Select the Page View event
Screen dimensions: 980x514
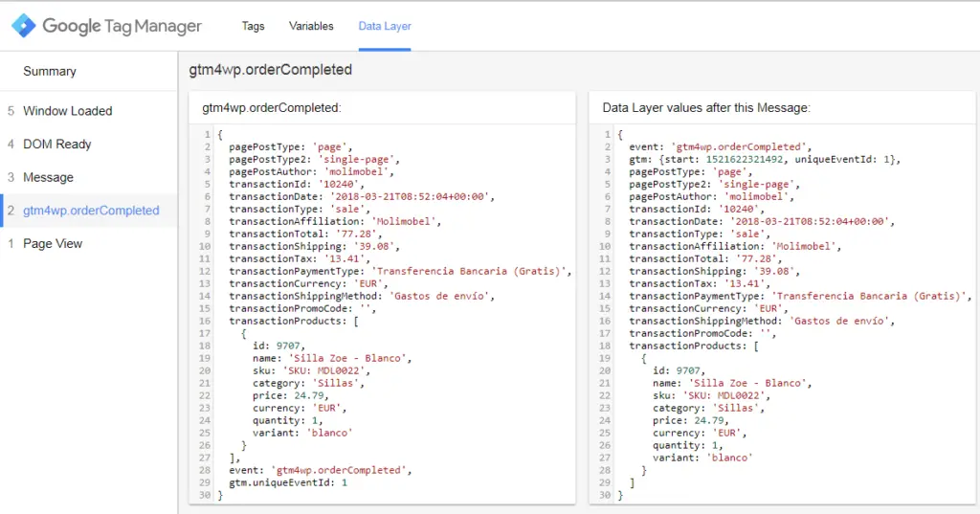point(53,244)
